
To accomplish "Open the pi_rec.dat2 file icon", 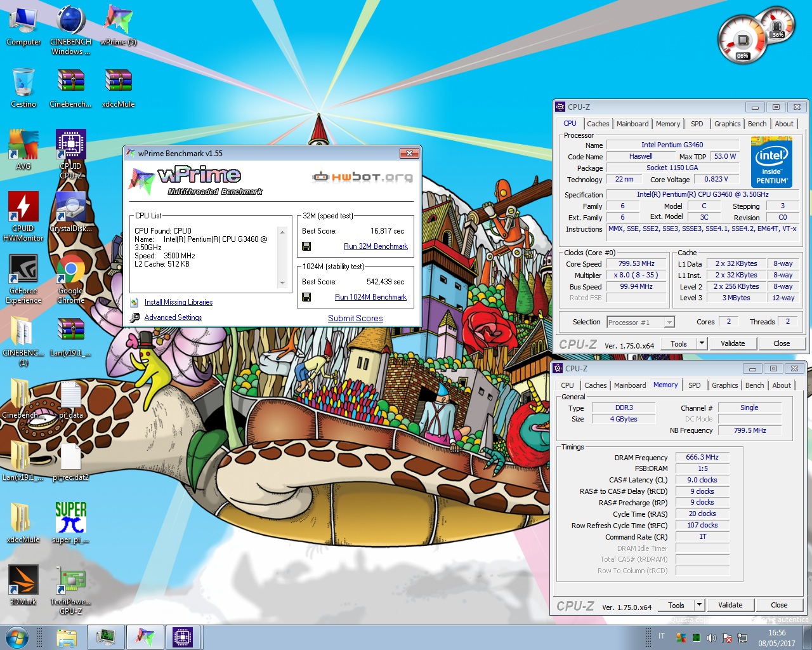I will click(70, 461).
